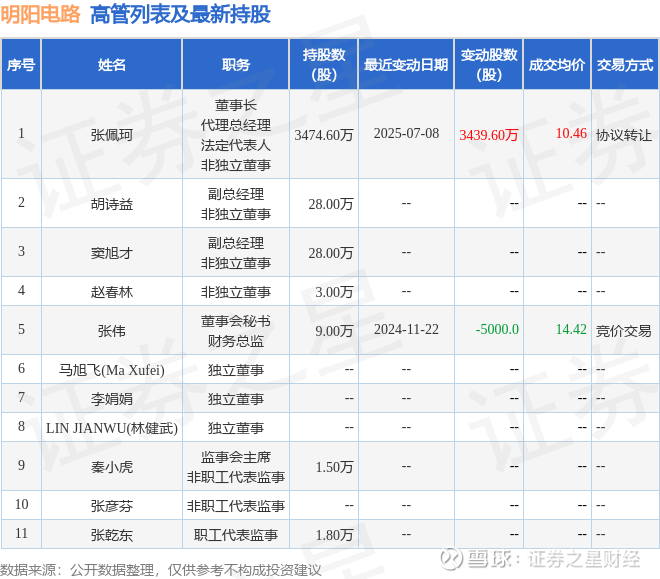Image resolution: width=660 pixels, height=579 pixels.
Task: Click the data source disclaimer text
Action: [x=160, y=570]
